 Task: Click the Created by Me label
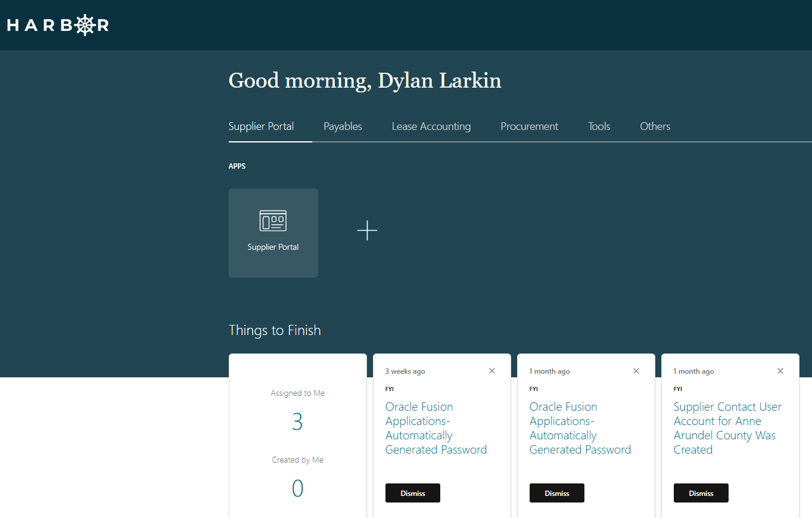point(298,460)
